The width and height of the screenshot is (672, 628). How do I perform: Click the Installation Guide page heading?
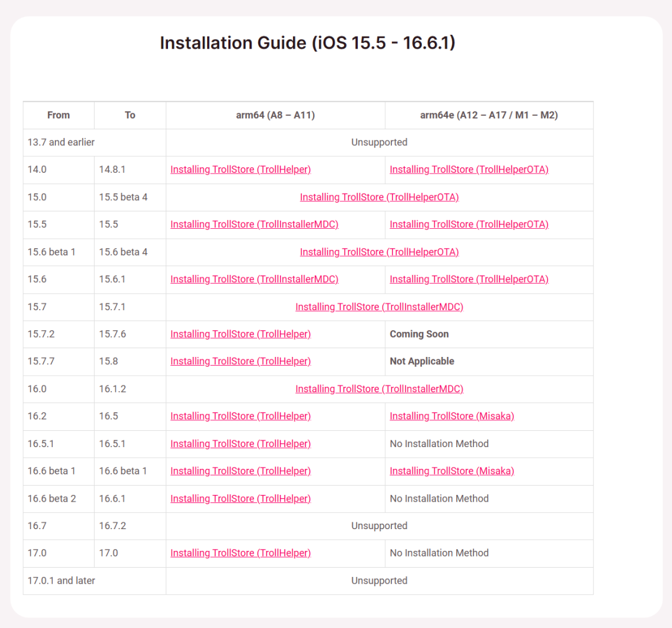point(307,43)
